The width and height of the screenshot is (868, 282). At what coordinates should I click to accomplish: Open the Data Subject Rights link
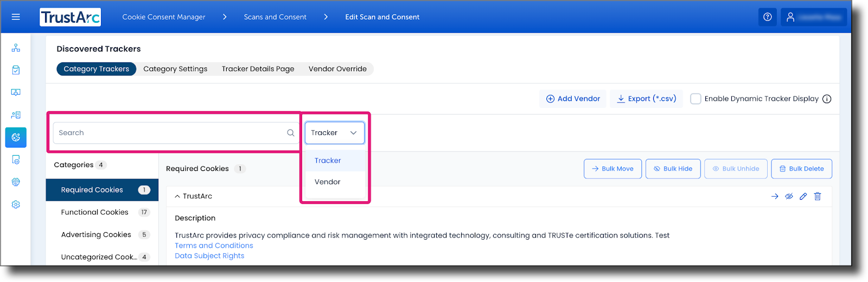(209, 256)
